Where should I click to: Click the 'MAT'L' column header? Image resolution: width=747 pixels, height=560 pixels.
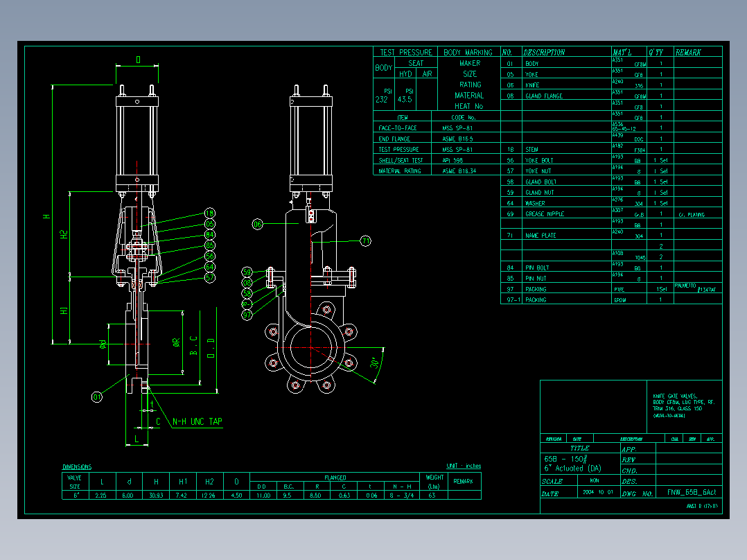tap(622, 53)
